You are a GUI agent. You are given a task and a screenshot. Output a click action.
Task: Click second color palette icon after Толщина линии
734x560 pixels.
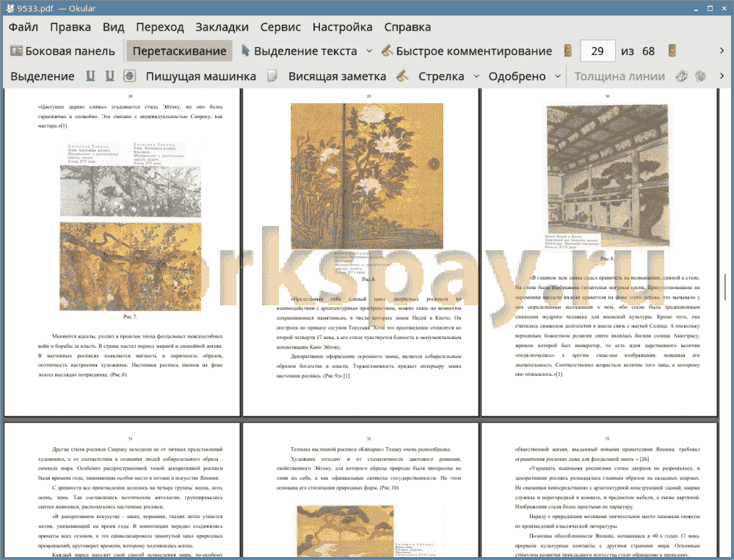[700, 76]
